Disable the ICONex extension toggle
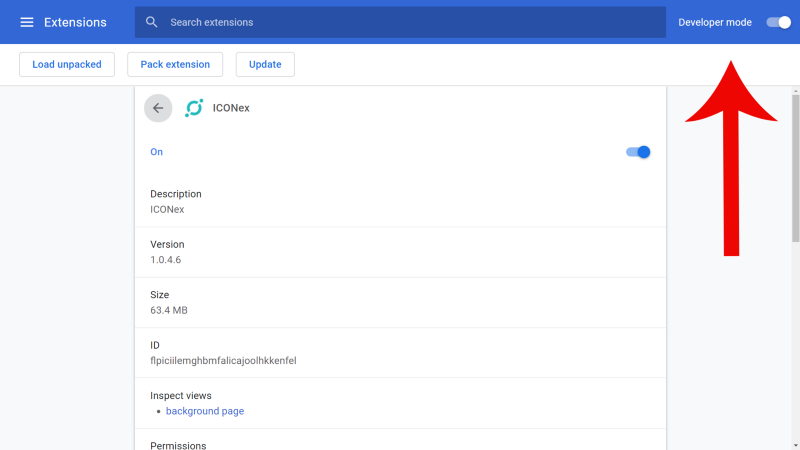 [638, 152]
